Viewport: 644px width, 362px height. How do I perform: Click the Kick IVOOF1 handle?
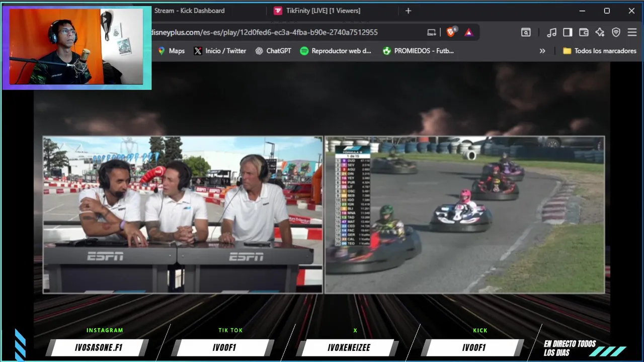click(473, 347)
